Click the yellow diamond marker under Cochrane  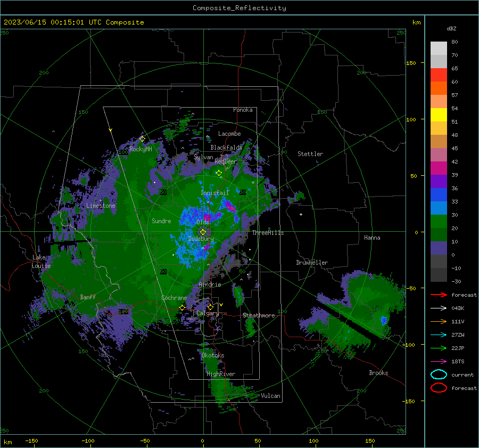[x=182, y=307]
